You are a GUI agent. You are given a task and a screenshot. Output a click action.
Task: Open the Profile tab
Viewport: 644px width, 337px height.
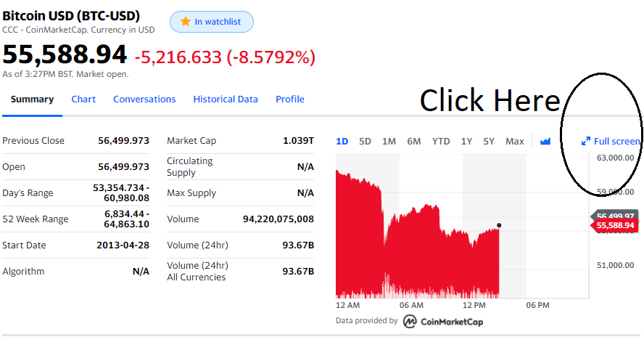click(x=290, y=100)
